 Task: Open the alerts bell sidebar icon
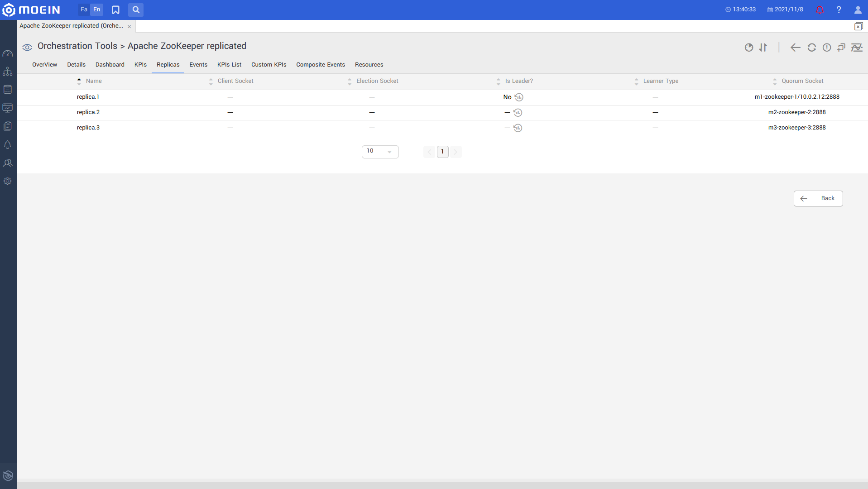[x=8, y=145]
